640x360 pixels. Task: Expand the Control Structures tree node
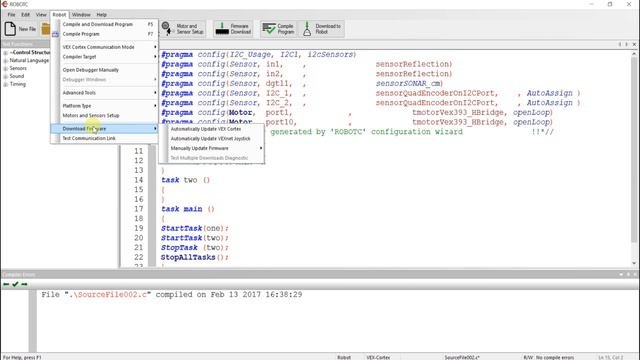[x=5, y=53]
